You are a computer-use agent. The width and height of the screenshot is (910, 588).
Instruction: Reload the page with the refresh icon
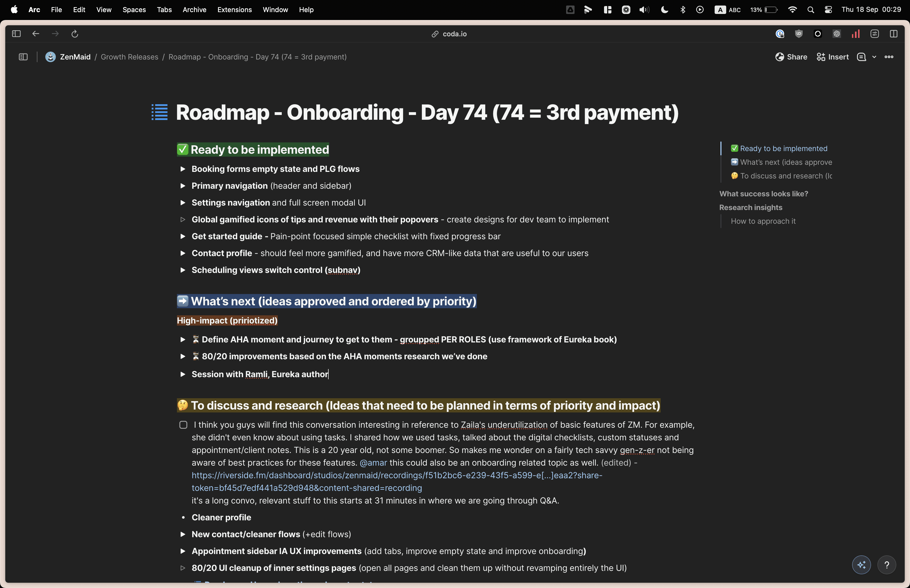click(x=75, y=34)
